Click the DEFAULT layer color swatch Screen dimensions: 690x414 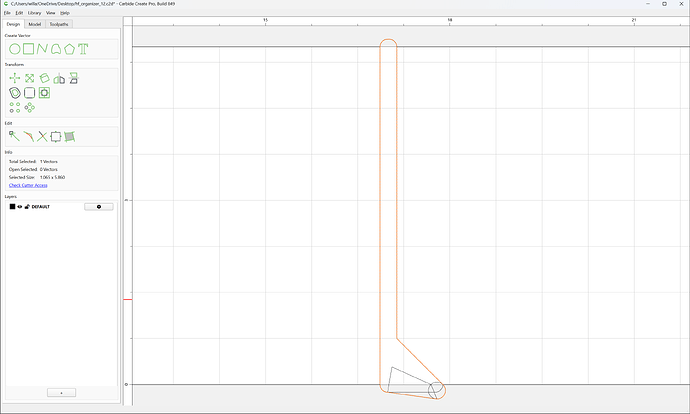pyautogui.click(x=12, y=207)
